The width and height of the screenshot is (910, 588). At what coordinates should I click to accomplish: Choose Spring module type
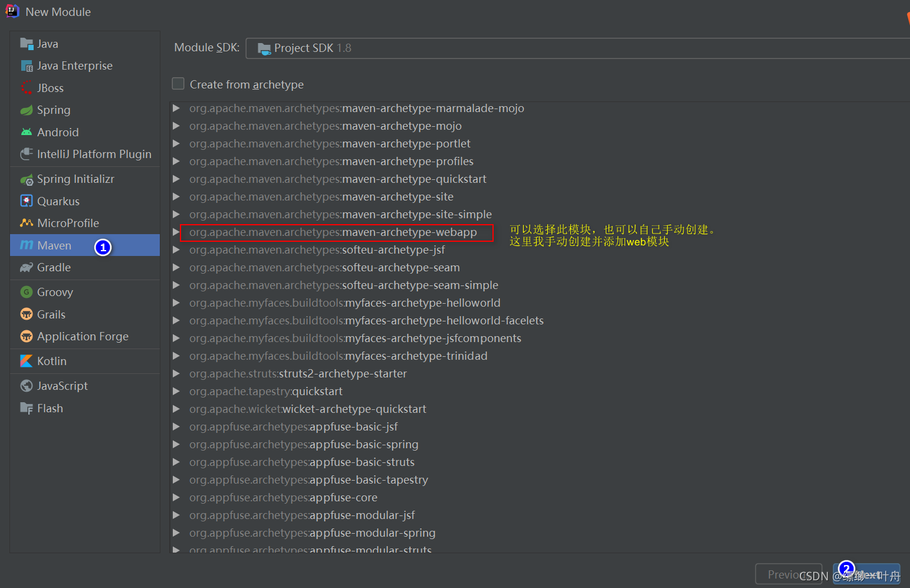85,110
